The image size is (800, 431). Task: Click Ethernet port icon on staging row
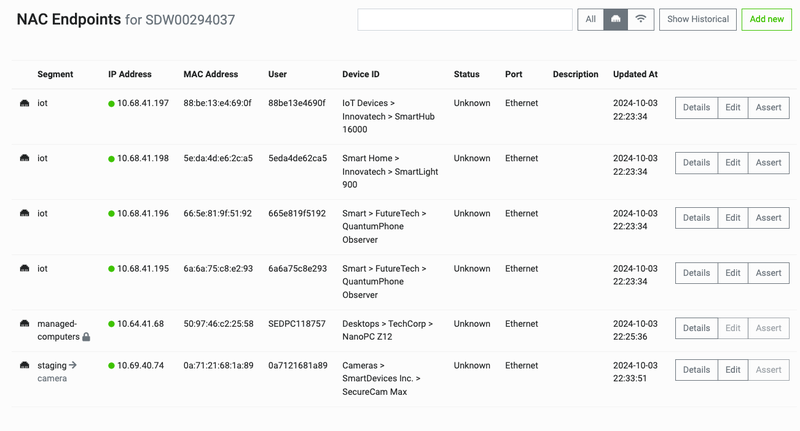(x=24, y=366)
